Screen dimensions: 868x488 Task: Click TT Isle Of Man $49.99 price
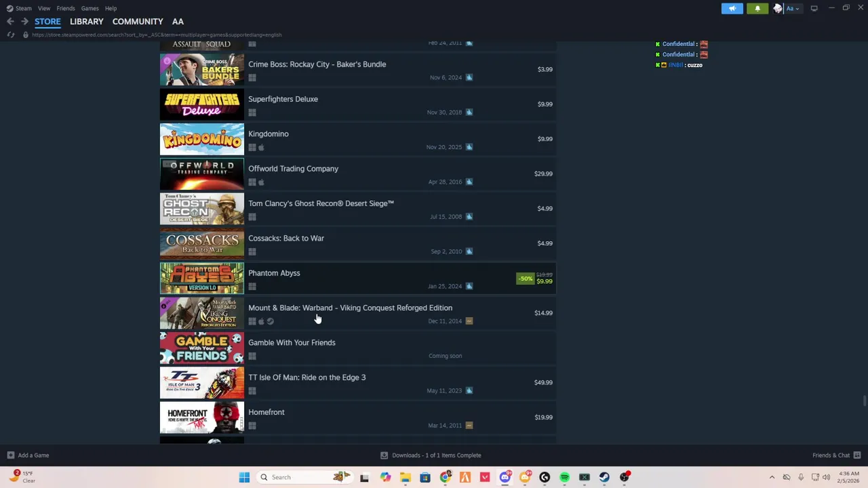pyautogui.click(x=543, y=382)
